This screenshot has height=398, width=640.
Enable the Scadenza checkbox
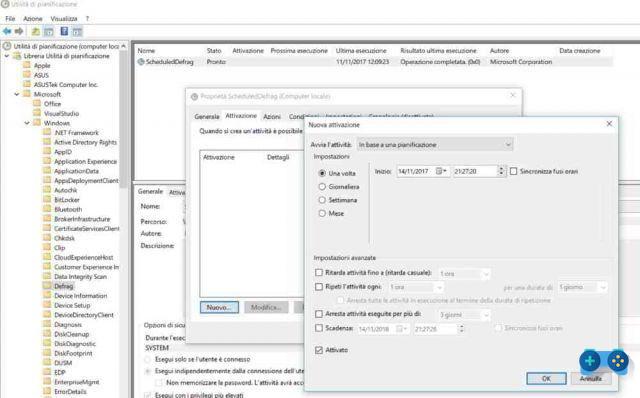click(319, 328)
